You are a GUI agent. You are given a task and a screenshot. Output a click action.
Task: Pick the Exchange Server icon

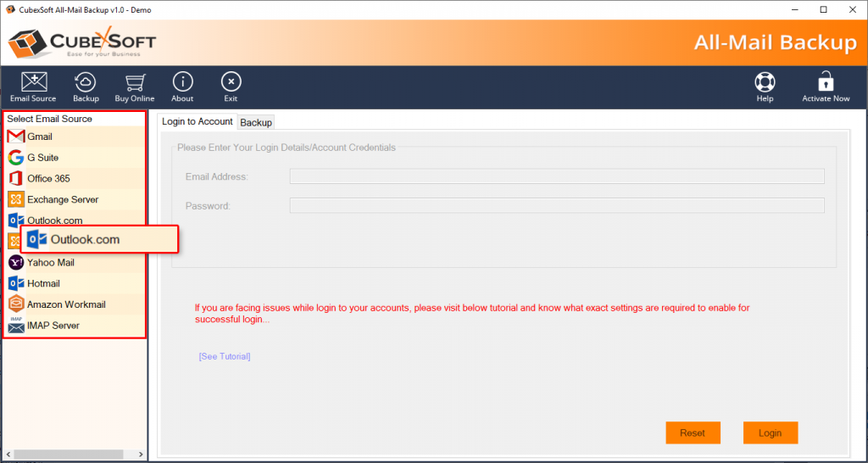pyautogui.click(x=17, y=199)
